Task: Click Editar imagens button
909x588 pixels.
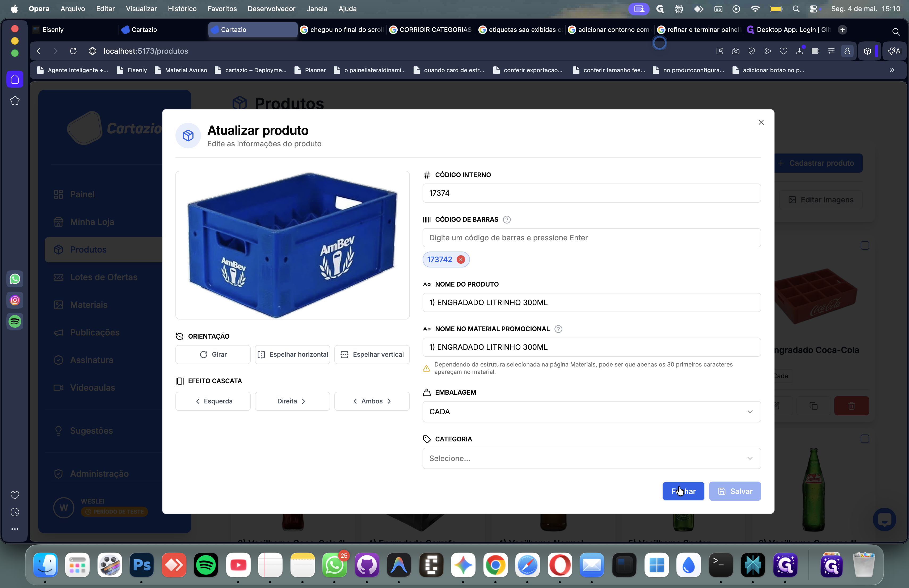Action: (821, 200)
